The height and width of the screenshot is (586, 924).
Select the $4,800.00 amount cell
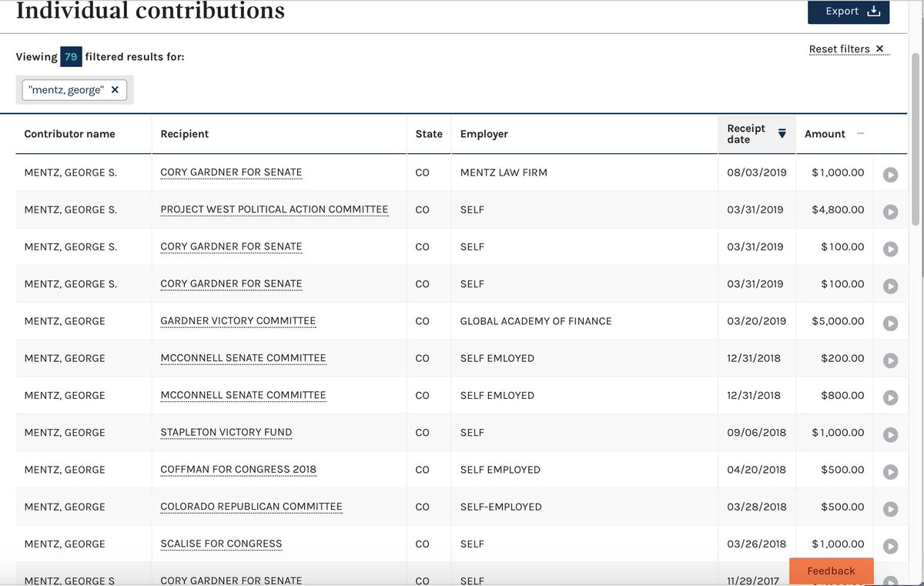[838, 209]
